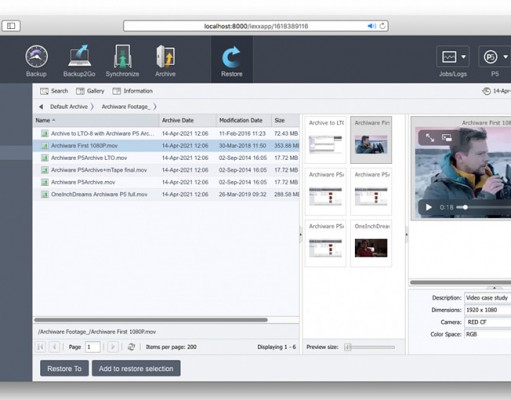Click the Restore To button

point(64,368)
